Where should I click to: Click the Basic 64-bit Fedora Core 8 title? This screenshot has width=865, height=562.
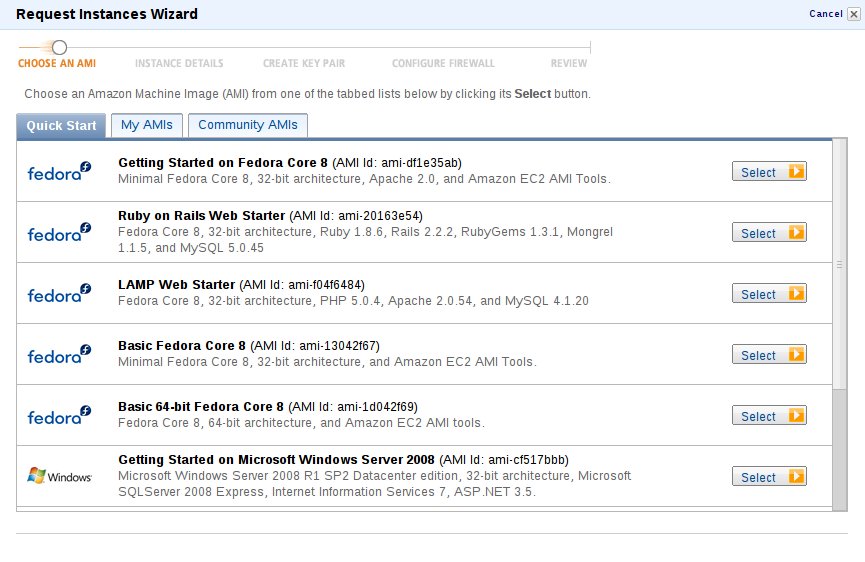pos(201,407)
